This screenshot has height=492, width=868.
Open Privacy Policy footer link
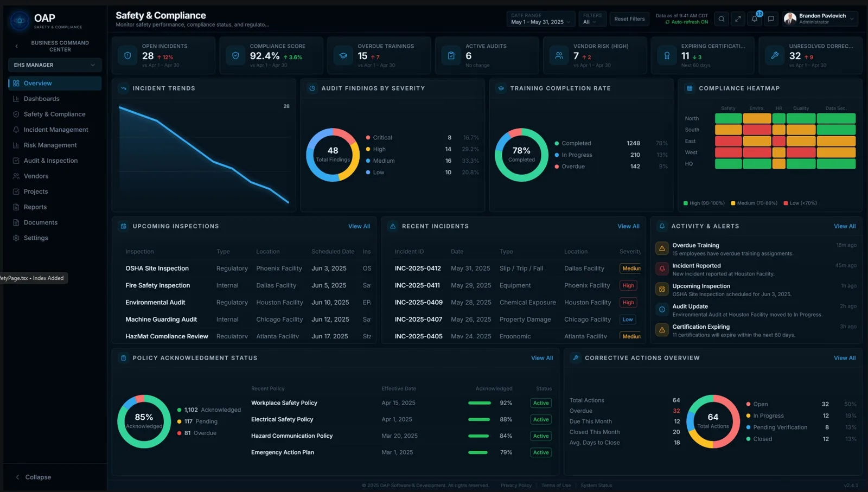click(516, 485)
